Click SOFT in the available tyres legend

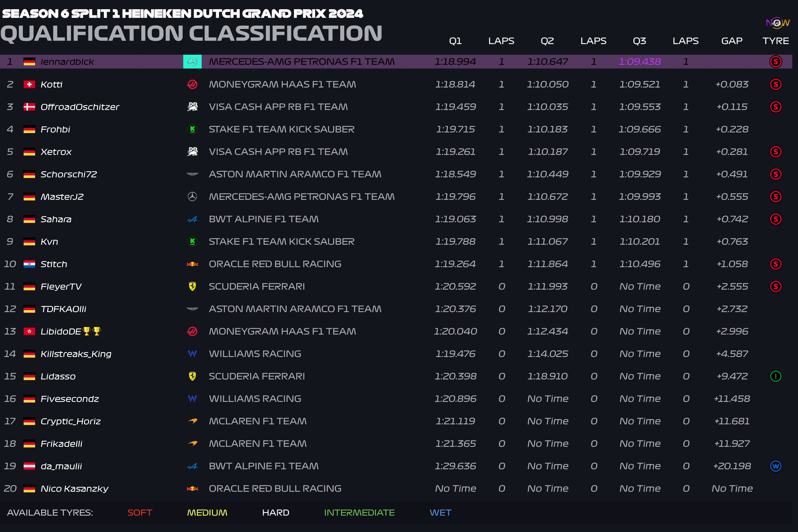tap(140, 512)
